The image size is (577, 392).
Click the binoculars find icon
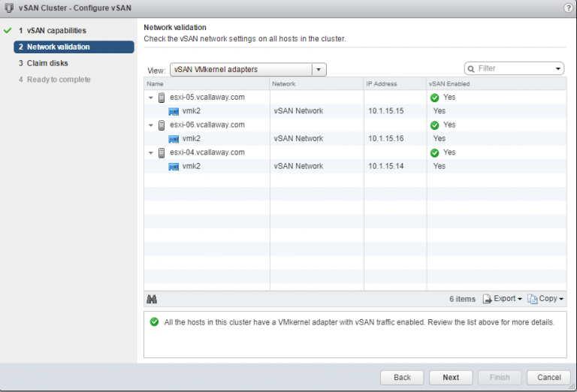coord(152,300)
